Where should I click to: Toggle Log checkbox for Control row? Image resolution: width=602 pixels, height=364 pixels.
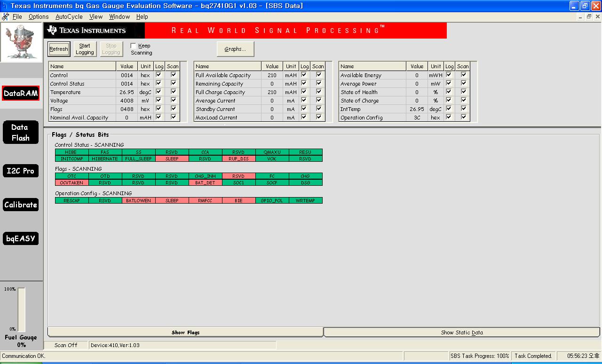158,75
